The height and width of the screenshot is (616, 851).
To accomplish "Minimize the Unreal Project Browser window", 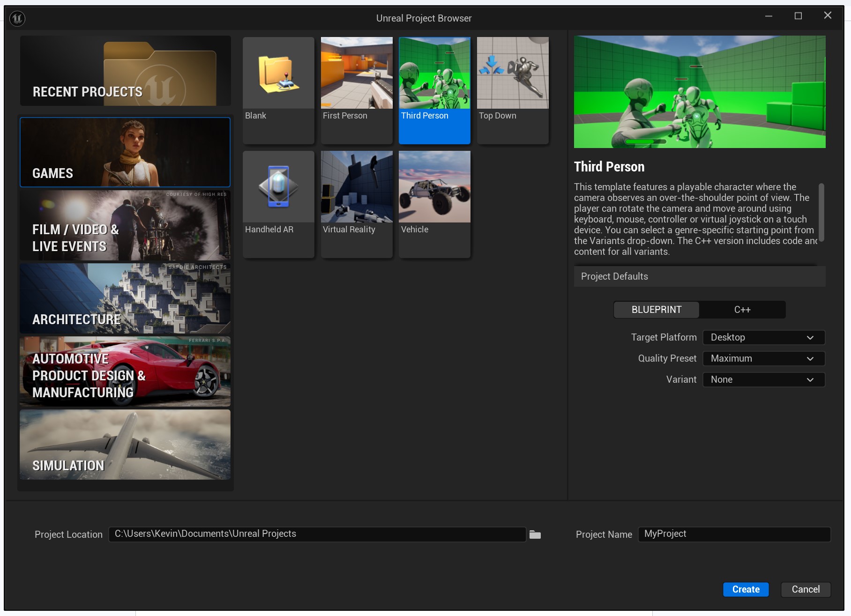I will pyautogui.click(x=769, y=16).
